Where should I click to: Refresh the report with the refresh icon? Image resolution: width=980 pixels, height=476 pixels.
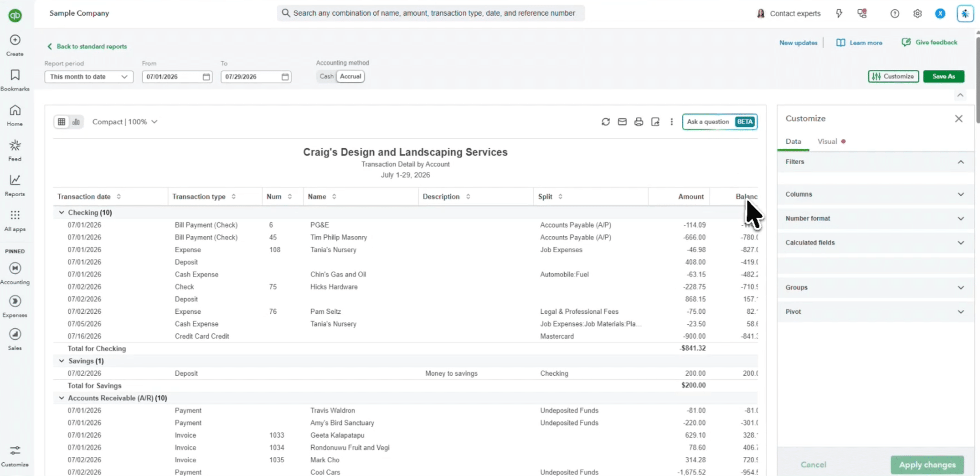coord(606,122)
